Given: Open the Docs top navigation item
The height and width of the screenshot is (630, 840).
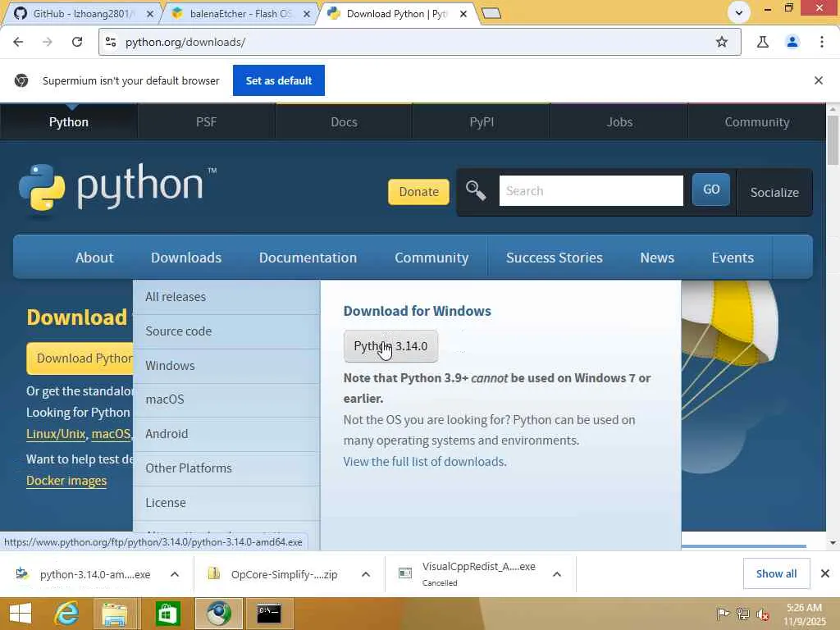Looking at the screenshot, I should [x=344, y=122].
